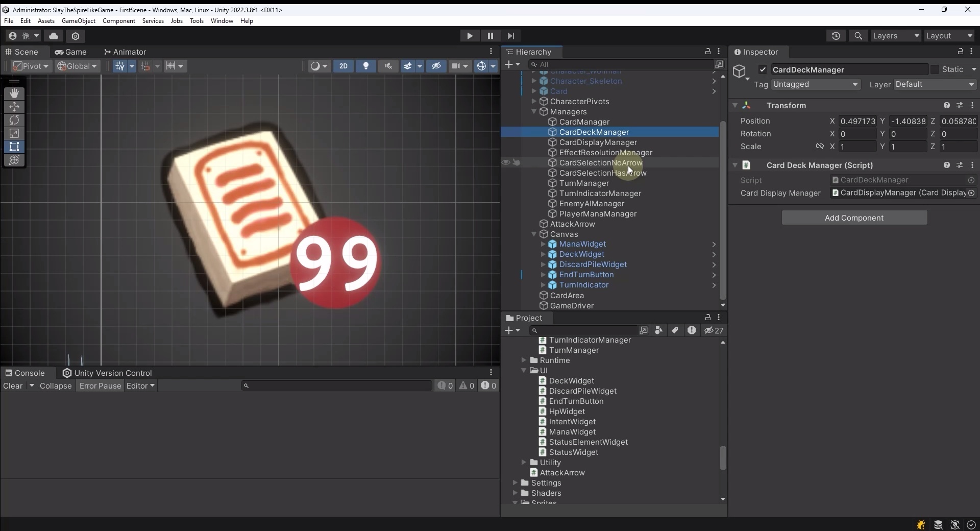Screen dimensions: 980x531
Task: Select the Hand tool in the Scene toolbar
Action: [x=14, y=93]
